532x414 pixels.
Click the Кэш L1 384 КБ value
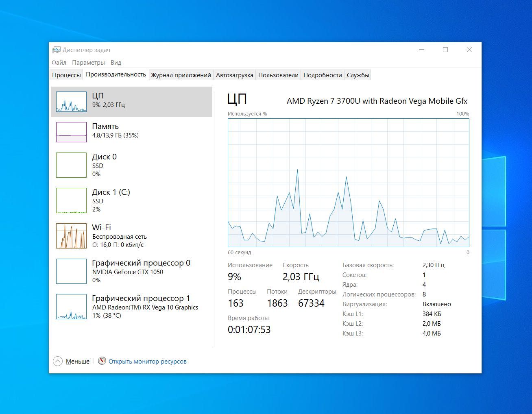tap(432, 314)
